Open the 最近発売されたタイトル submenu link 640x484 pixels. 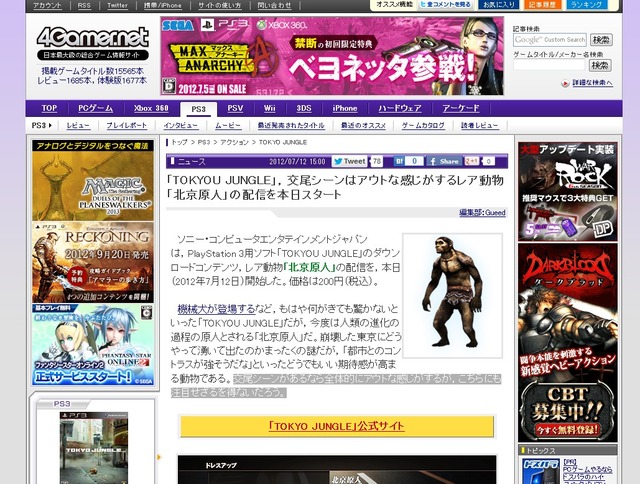(x=291, y=125)
